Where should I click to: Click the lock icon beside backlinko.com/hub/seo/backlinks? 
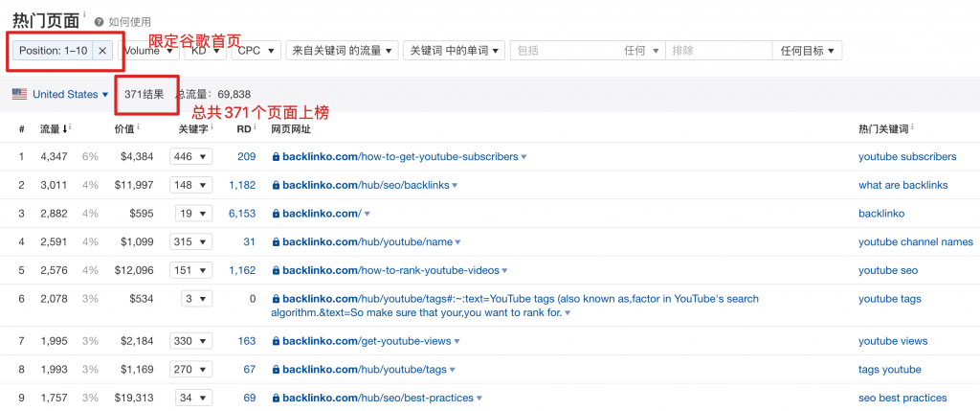coord(277,185)
